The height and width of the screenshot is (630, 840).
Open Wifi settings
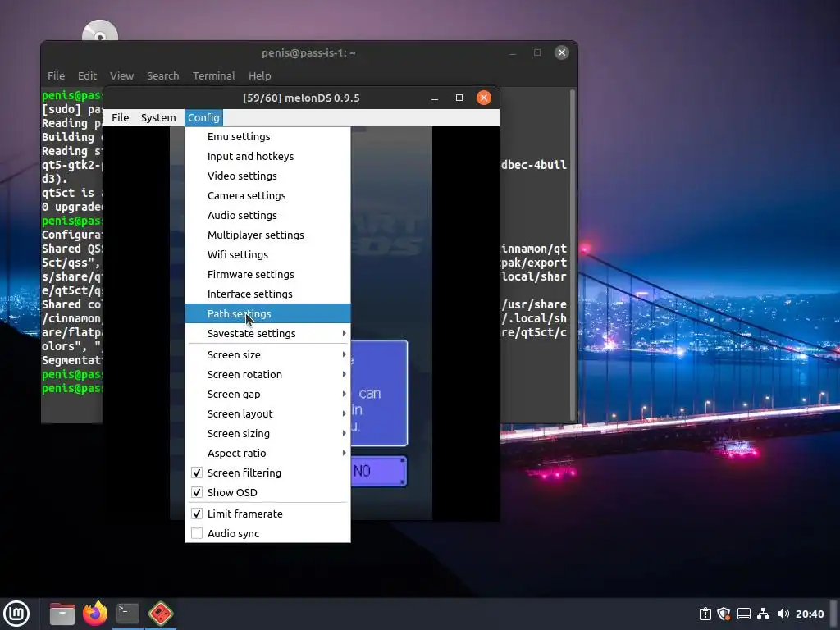point(268,254)
